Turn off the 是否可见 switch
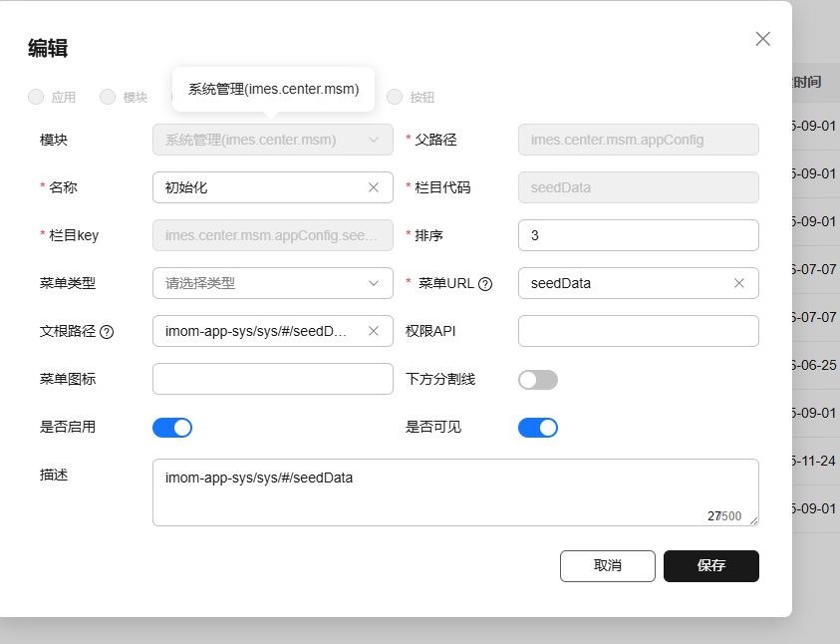 click(538, 428)
